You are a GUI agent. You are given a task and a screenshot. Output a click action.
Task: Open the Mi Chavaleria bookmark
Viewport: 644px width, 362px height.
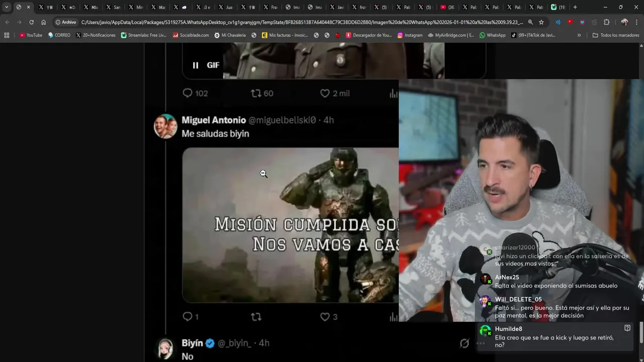(230, 35)
